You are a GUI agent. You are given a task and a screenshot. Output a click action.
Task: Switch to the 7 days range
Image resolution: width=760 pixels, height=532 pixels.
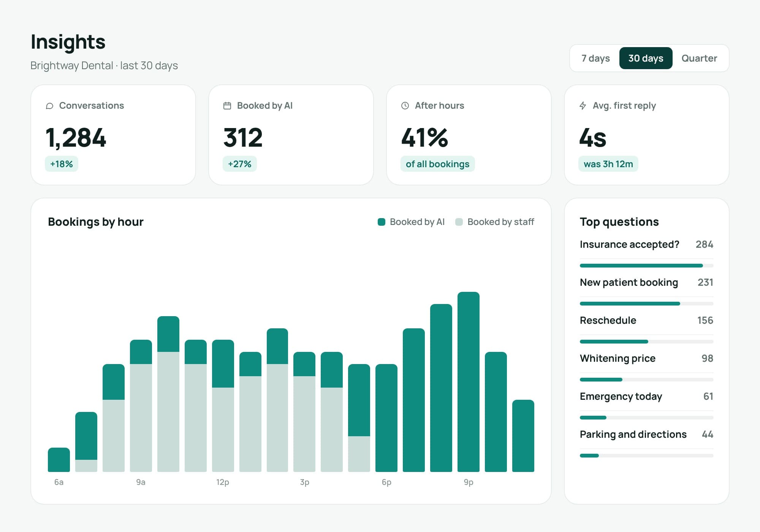click(x=595, y=58)
